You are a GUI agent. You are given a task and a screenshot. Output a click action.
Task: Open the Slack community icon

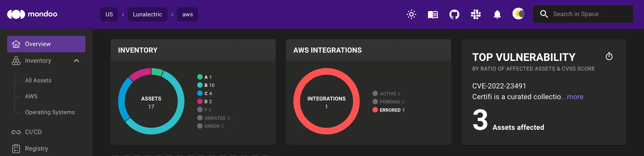pos(476,14)
